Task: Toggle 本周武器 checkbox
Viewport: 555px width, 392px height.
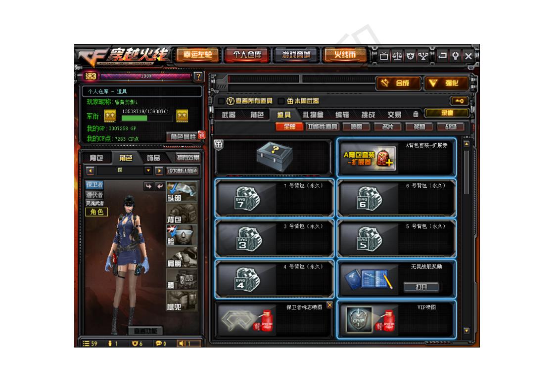Action: pyautogui.click(x=281, y=101)
